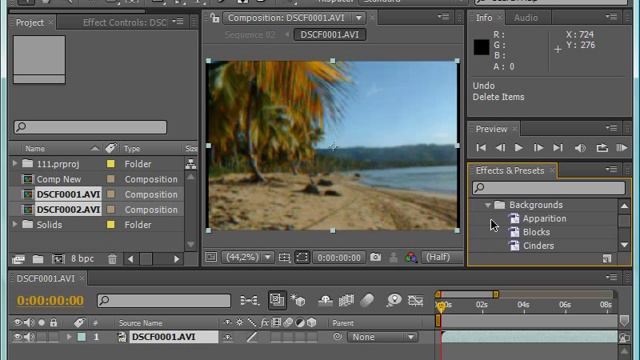Screen dimensions: 640x360
Task: Start RAM preview in Preview panel
Action: tap(622, 148)
